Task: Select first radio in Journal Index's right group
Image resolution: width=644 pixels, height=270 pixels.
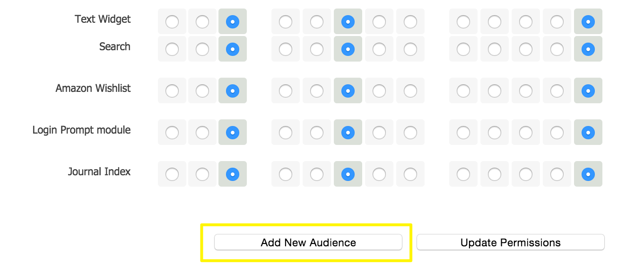Action: [x=463, y=174]
